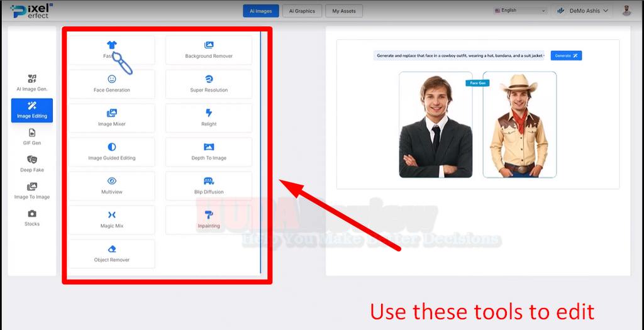
Task: Open Image Guided Editing tool
Action: [x=112, y=152]
